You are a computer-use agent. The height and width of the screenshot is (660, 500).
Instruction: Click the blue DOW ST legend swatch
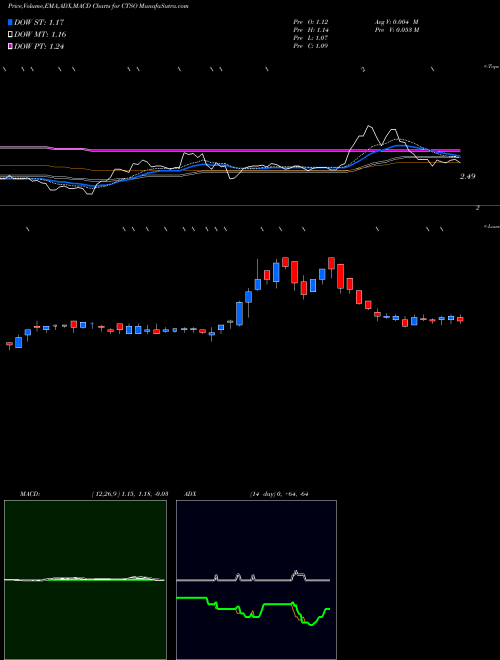11,22
